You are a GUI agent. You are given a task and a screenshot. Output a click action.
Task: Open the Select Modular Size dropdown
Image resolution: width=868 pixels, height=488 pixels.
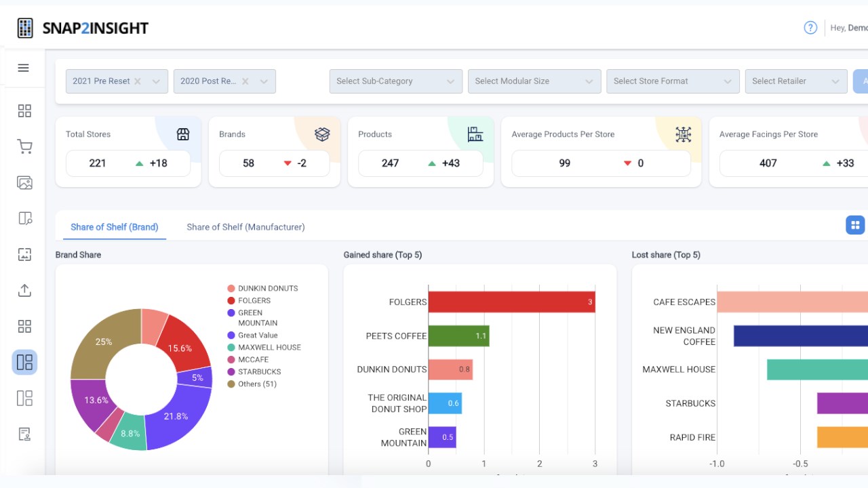534,81
